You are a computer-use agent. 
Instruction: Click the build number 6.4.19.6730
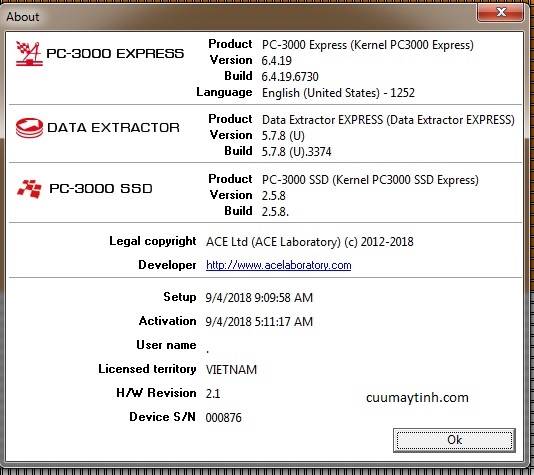[290, 77]
